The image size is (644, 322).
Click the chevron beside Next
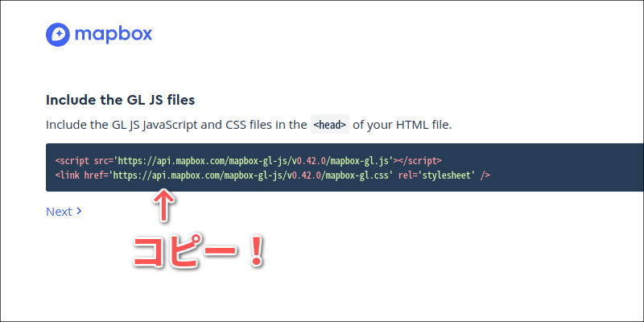pyautogui.click(x=79, y=211)
